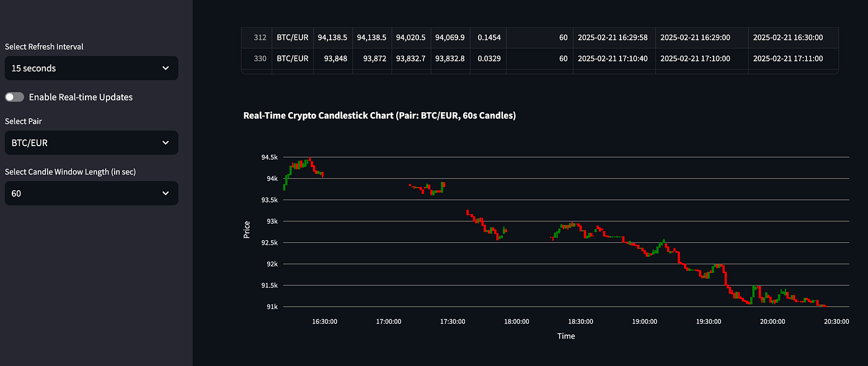
Task: Click the Time x-axis title
Action: pos(566,336)
